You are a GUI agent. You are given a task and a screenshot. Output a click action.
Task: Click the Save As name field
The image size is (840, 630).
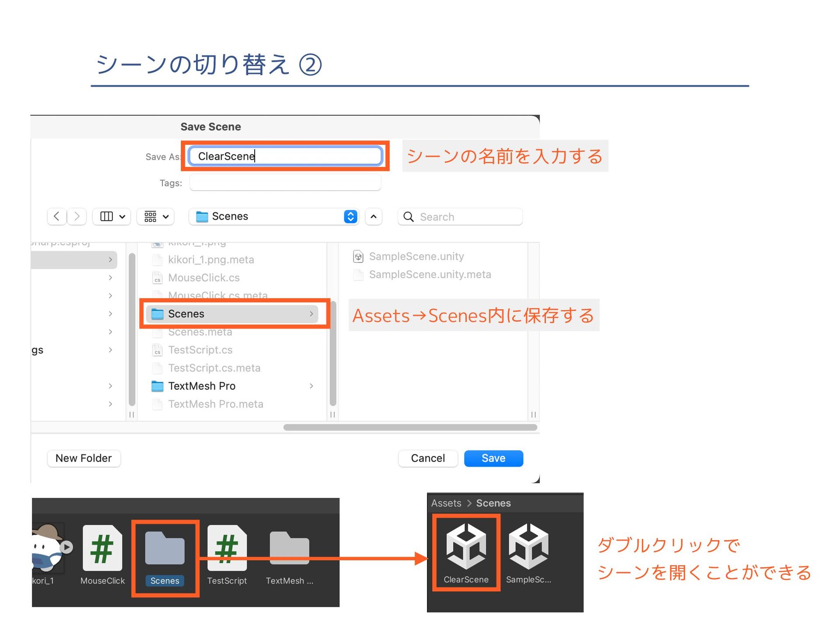pyautogui.click(x=285, y=156)
